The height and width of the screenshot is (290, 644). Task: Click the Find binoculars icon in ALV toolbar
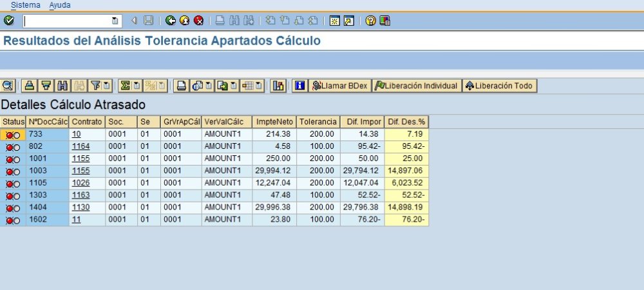[63, 86]
